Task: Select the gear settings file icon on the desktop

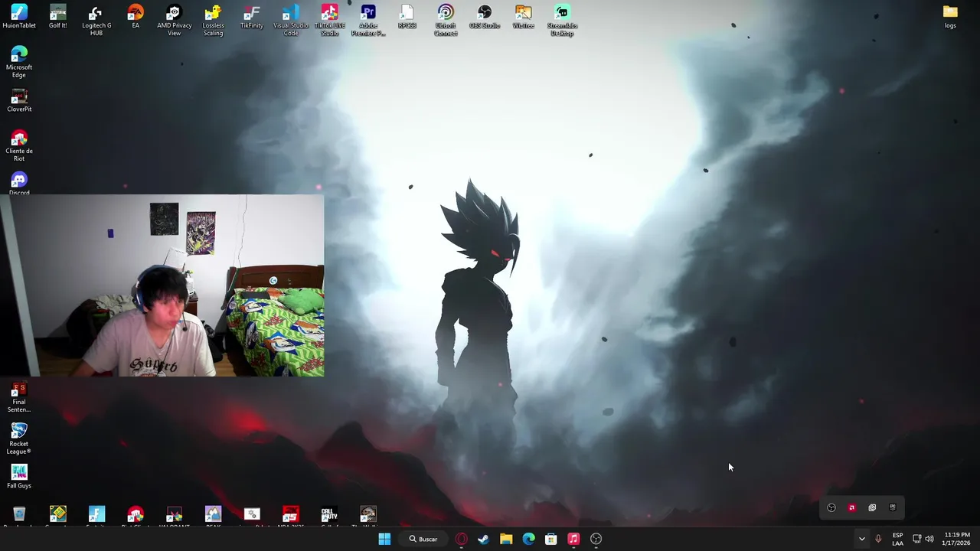Action: (252, 517)
